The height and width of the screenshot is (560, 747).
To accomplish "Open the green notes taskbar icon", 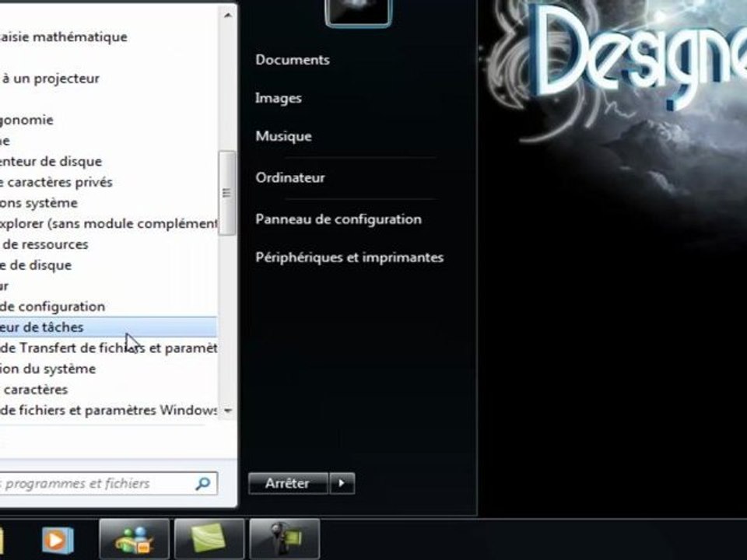I will click(x=209, y=539).
